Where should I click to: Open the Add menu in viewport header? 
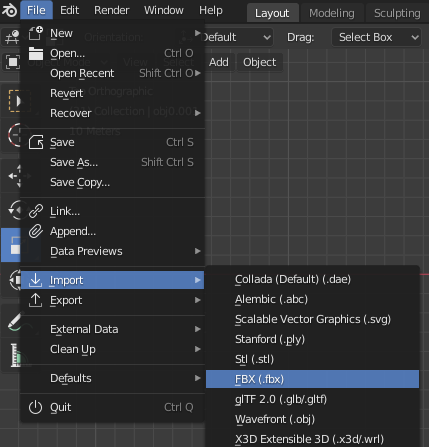point(219,62)
